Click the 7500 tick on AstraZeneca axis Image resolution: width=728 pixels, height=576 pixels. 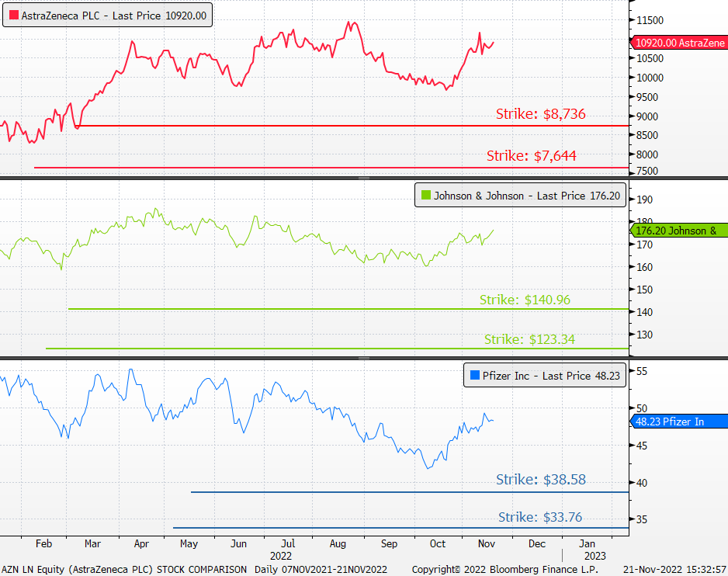point(647,171)
